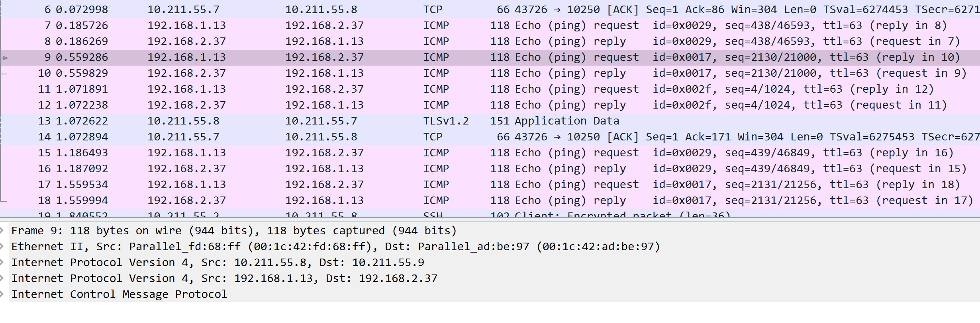Click the Ethernet II source Parallel_fd:68:ff text

click(185, 247)
